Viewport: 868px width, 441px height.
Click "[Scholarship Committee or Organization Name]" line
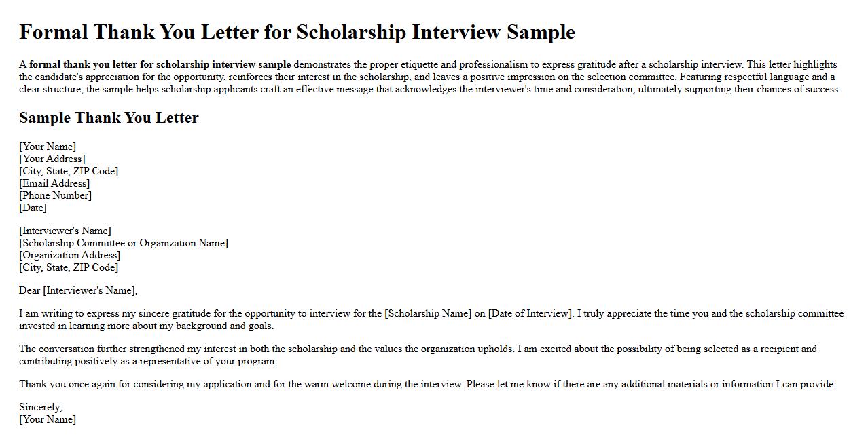click(124, 243)
